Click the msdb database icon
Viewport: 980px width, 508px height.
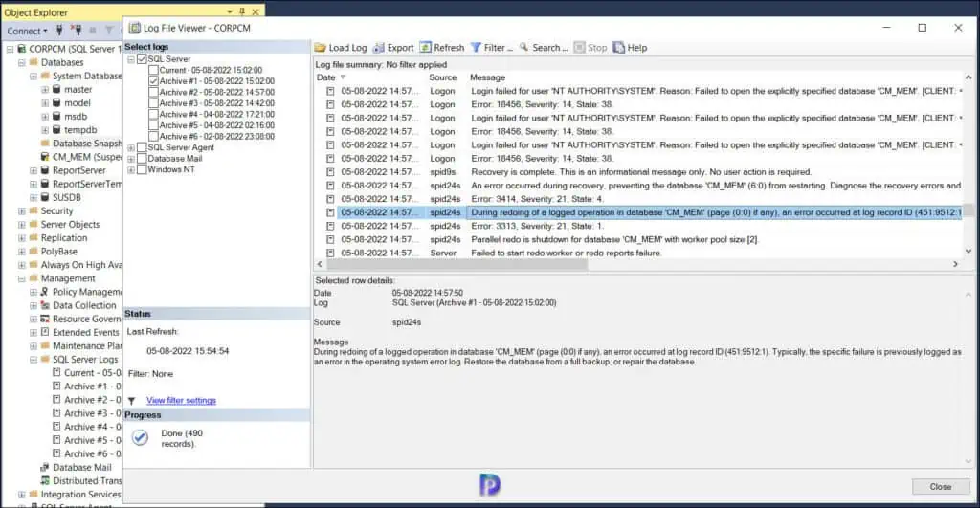coord(56,116)
